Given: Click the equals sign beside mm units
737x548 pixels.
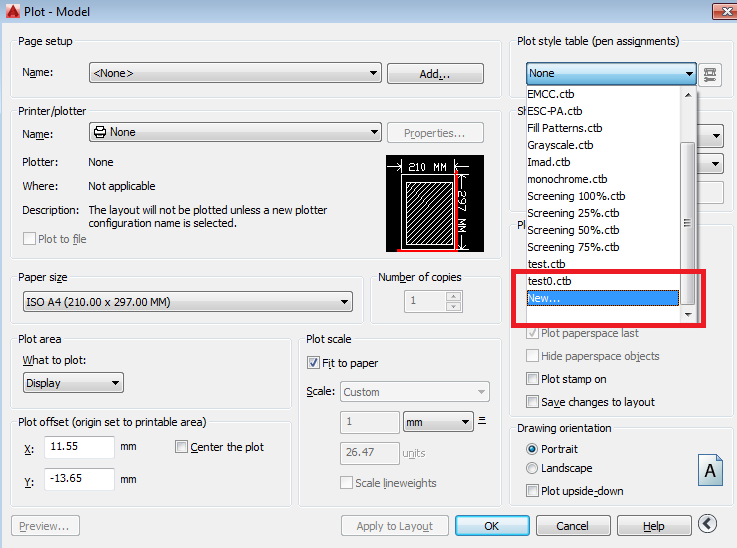Looking at the screenshot, I should (x=482, y=420).
